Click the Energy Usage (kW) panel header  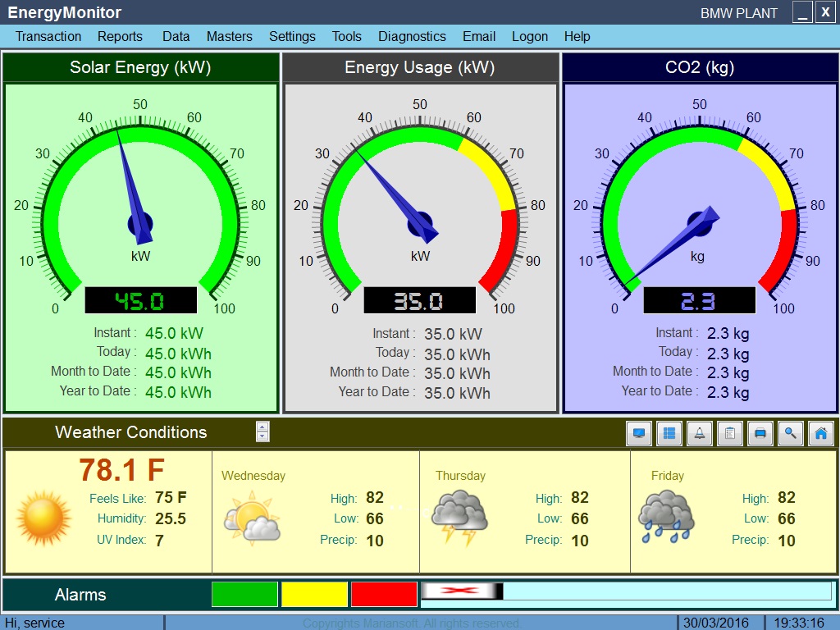(420, 67)
